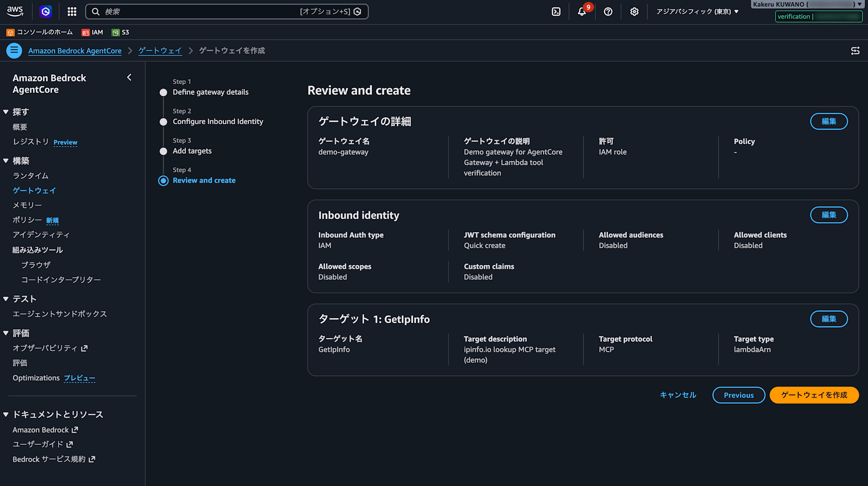Open コンソールのホーム favorite link

pyautogui.click(x=45, y=33)
